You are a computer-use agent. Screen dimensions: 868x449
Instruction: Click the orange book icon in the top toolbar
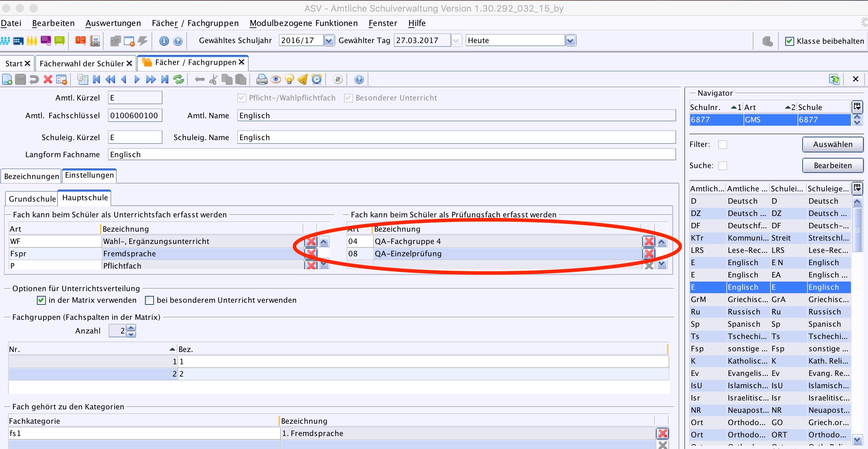(80, 41)
